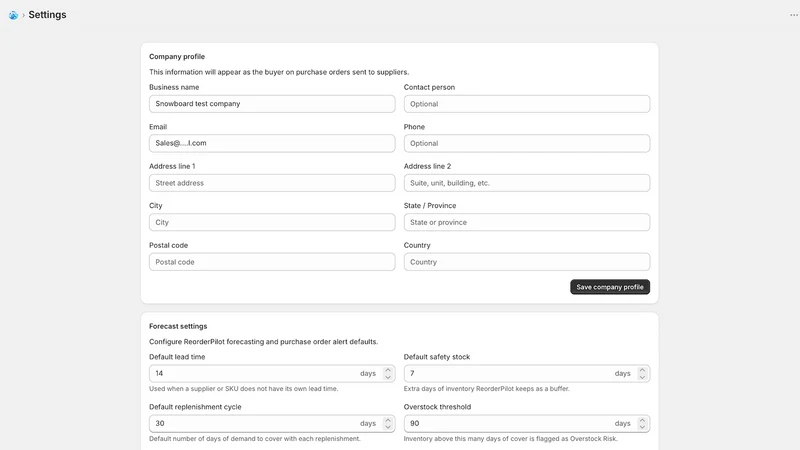Viewport: 800px width, 450px height.
Task: Focus the City input
Action: [x=272, y=222]
